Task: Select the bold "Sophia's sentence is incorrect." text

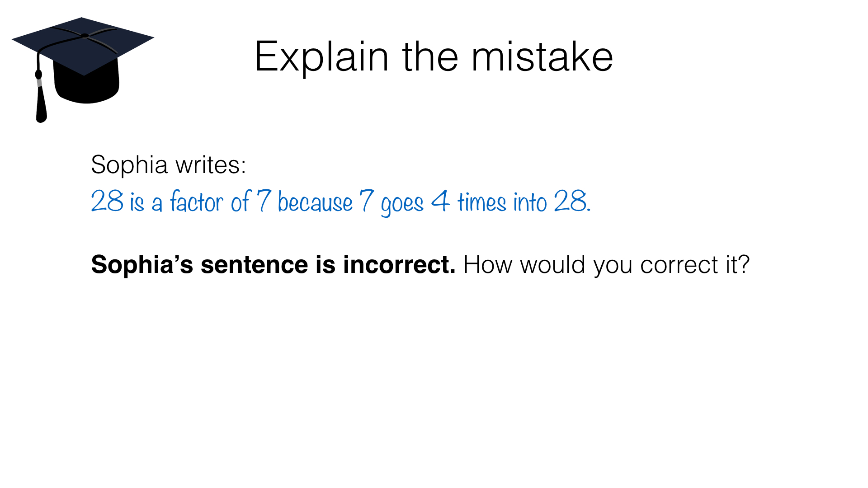Action: [x=273, y=264]
